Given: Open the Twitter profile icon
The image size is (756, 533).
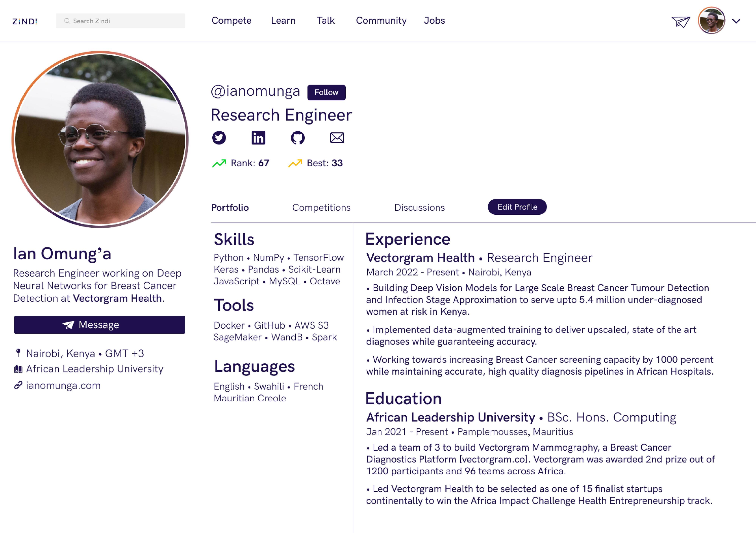Looking at the screenshot, I should (x=219, y=138).
